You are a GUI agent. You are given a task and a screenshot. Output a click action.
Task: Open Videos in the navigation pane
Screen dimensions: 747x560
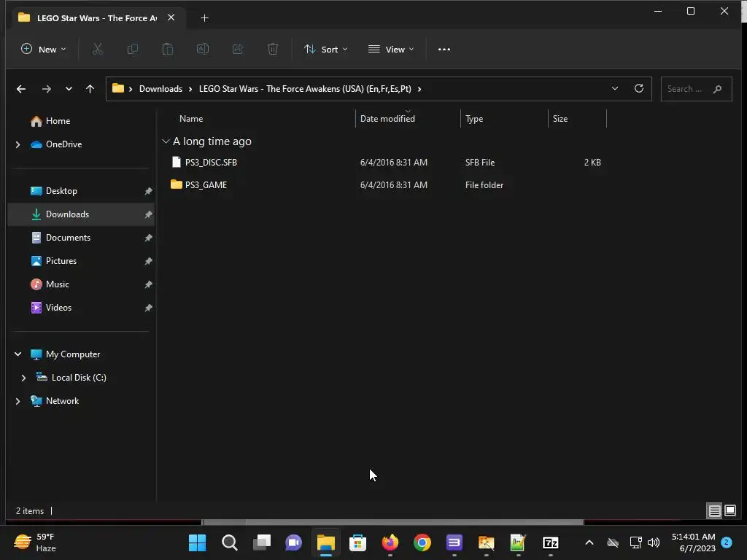(58, 308)
